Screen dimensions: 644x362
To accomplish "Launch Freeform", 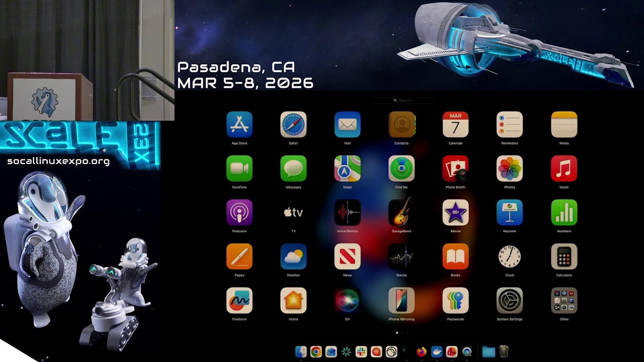I will point(239,301).
